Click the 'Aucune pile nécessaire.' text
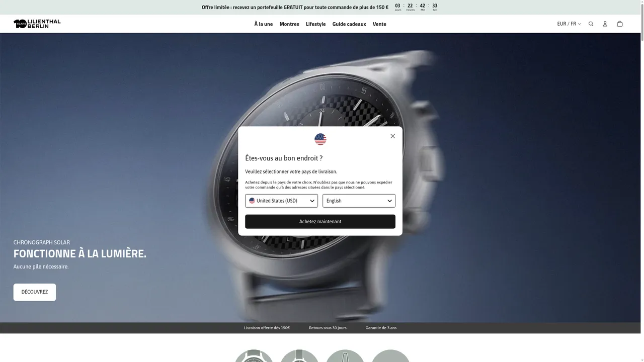The image size is (644, 362). 41,266
